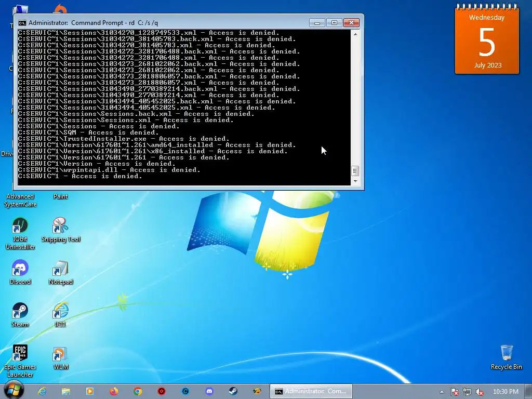Click the Wednesday 5 July calendar gadget

(487, 40)
